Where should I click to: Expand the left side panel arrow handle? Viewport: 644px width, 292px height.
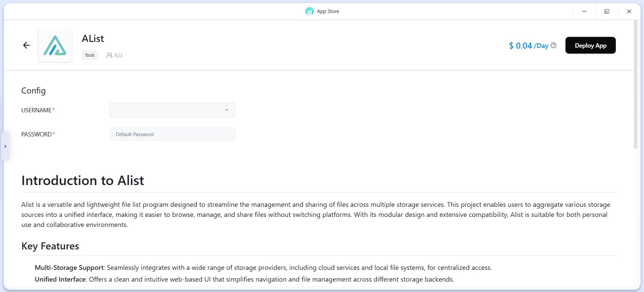pos(5,147)
